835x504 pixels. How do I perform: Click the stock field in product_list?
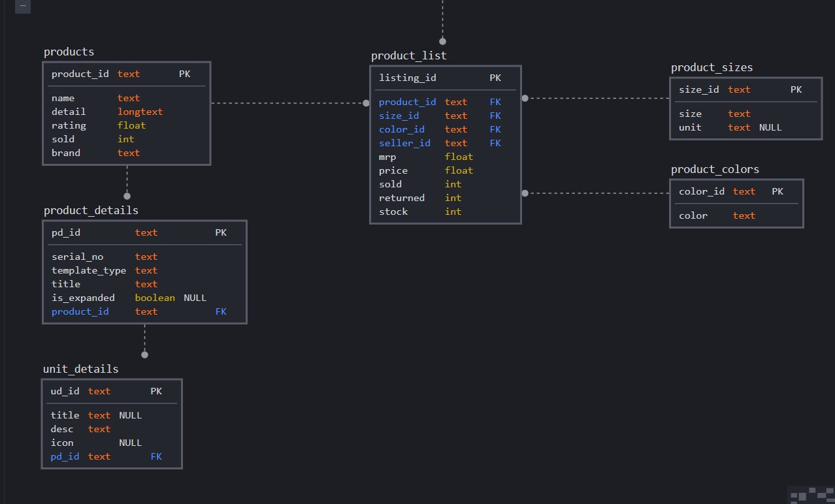point(393,212)
